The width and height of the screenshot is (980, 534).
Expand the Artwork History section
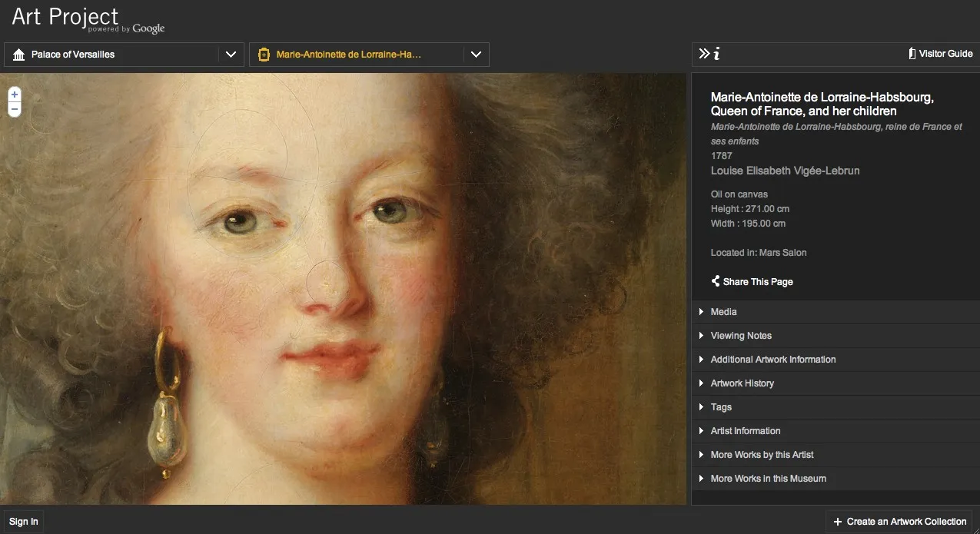coord(835,383)
